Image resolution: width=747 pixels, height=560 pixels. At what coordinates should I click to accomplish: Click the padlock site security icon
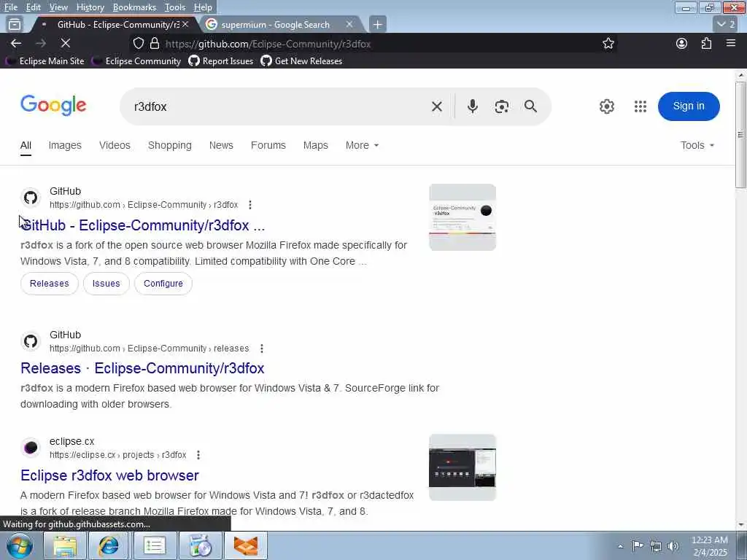[155, 43]
